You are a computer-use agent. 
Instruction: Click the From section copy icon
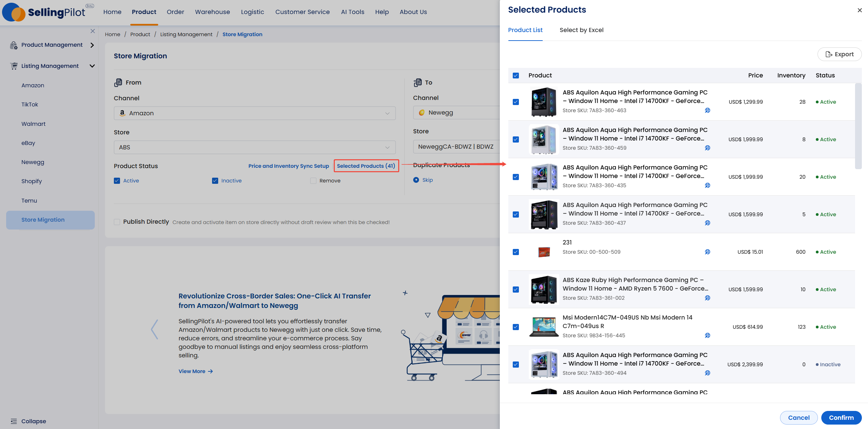(x=118, y=83)
